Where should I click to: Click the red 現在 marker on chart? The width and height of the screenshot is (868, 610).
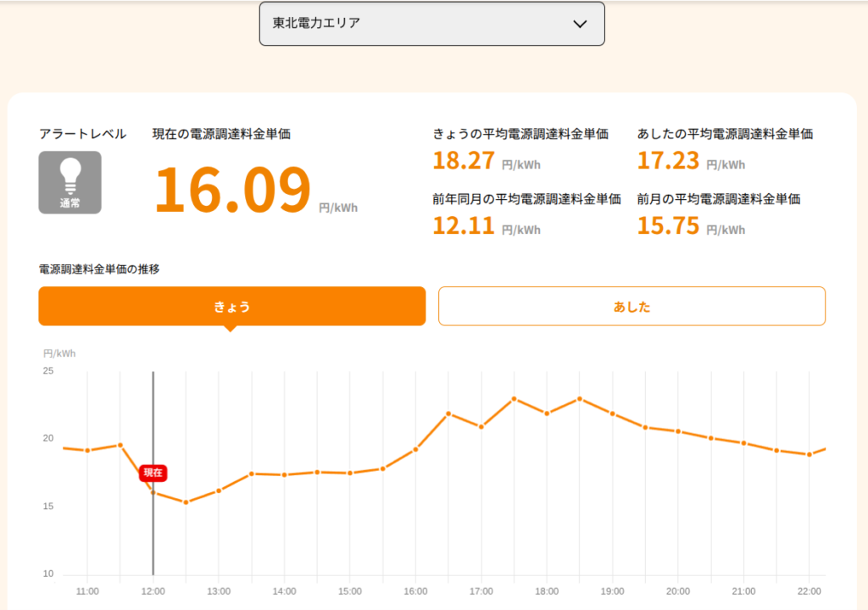coord(153,473)
